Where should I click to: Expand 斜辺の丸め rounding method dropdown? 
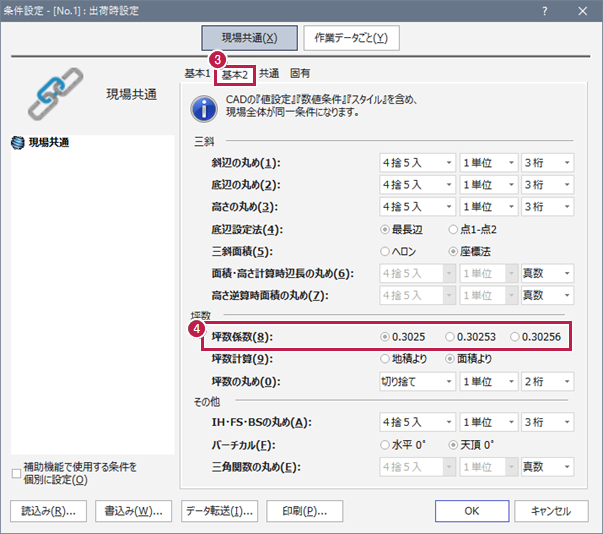418,163
